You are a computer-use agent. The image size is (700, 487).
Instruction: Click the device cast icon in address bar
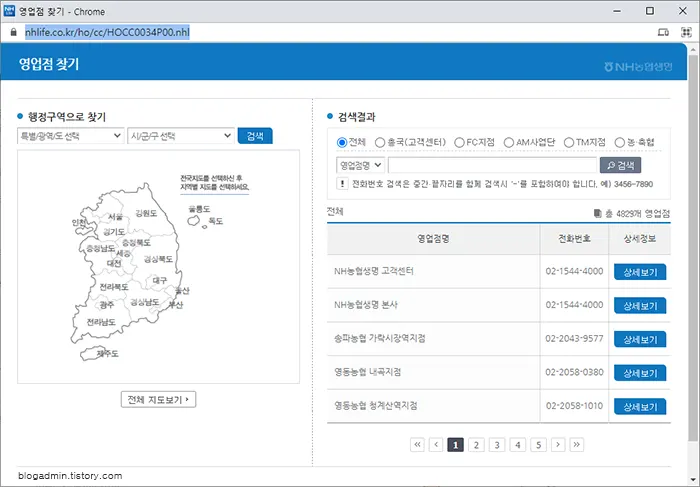pos(663,32)
